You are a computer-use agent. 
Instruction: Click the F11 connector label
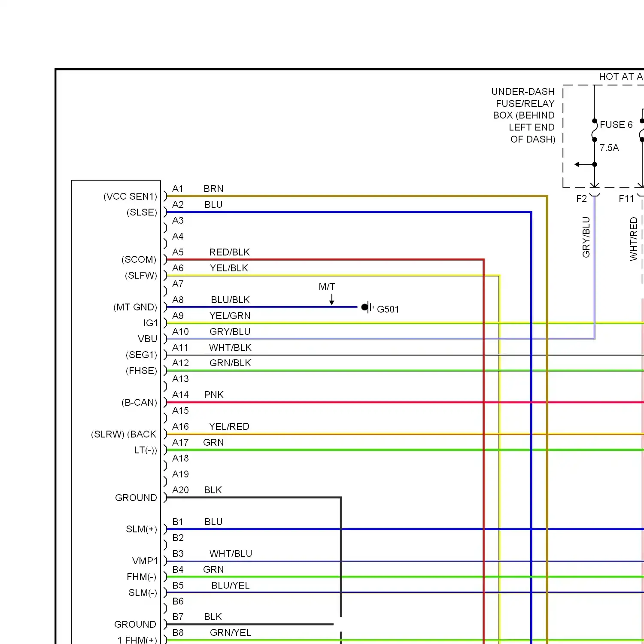(x=626, y=199)
